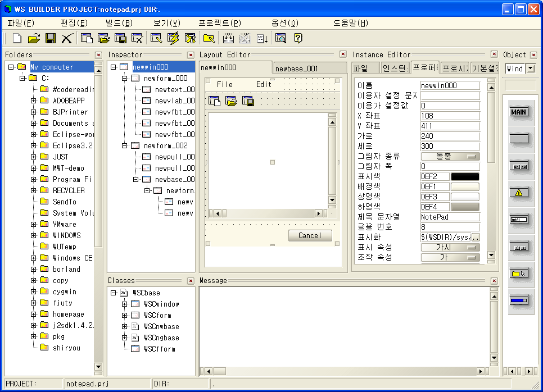Select the cygwin folder

[65, 291]
